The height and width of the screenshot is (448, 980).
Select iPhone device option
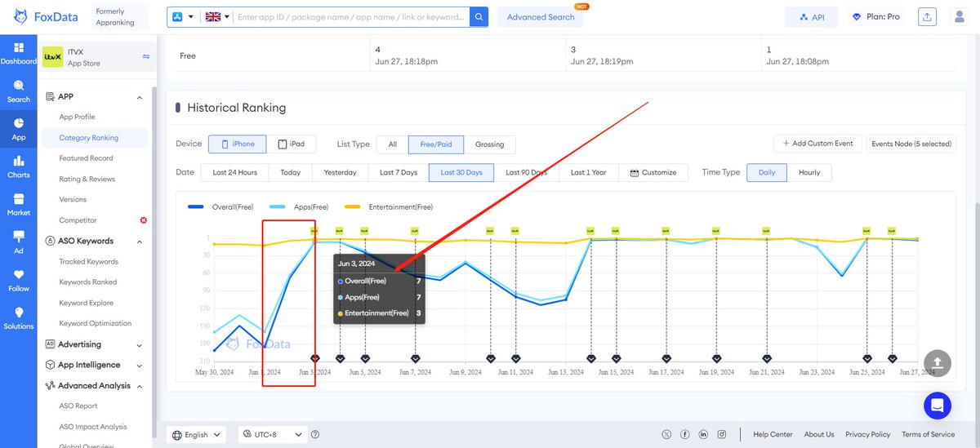tap(237, 144)
